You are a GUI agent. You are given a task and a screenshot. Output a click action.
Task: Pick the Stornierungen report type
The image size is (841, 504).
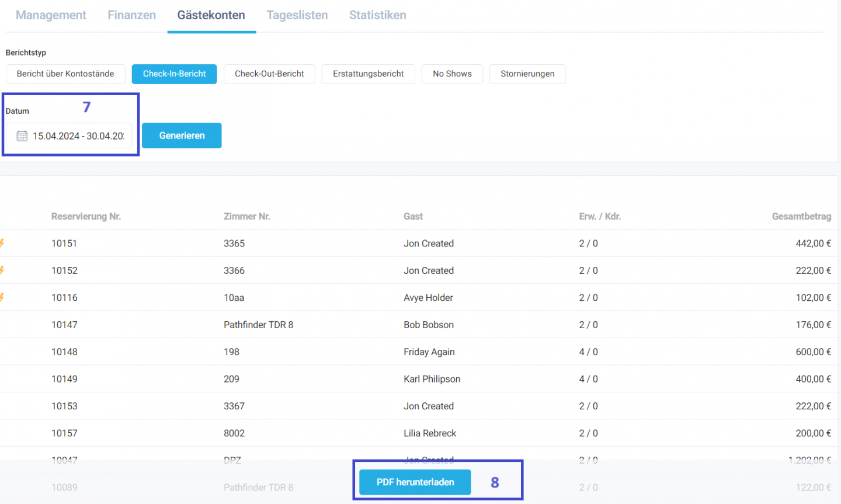click(x=527, y=74)
